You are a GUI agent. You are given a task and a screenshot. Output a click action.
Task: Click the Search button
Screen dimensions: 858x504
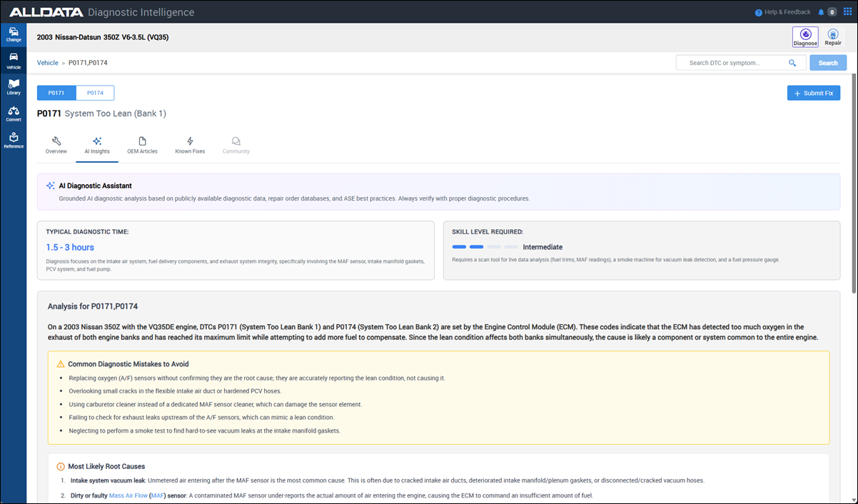click(x=828, y=63)
